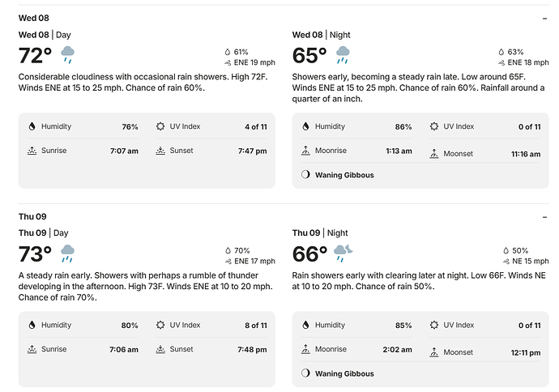Click the Wed 08 Day humidity droplet icon
The width and height of the screenshot is (559, 392).
pyautogui.click(x=32, y=126)
